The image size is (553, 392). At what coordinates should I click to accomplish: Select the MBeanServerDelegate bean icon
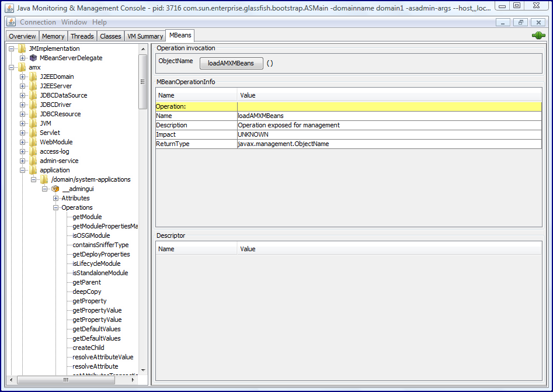[33, 58]
